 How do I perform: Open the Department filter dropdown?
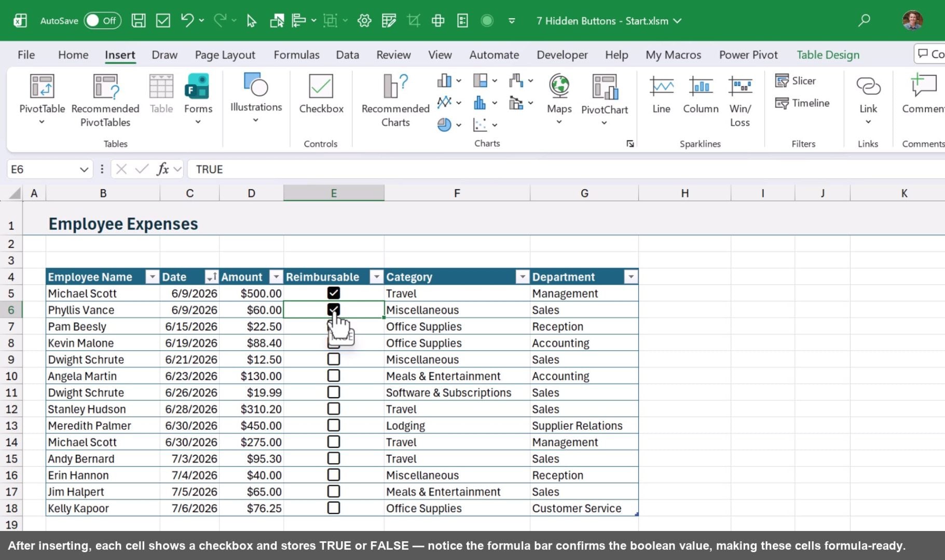point(631,277)
